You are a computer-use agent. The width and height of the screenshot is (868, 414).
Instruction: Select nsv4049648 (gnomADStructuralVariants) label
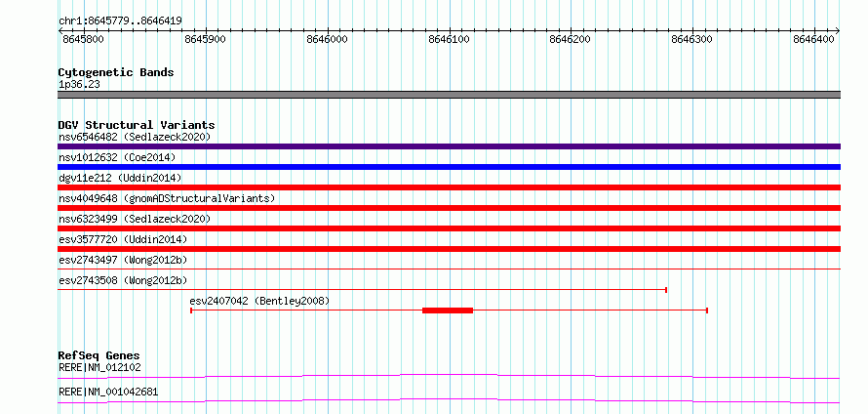(x=167, y=198)
